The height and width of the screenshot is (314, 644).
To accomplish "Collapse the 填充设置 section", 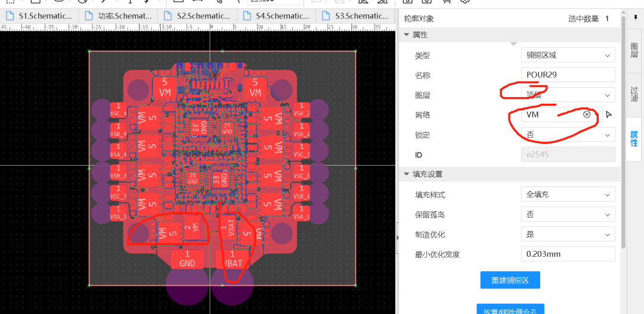I will pyautogui.click(x=407, y=174).
